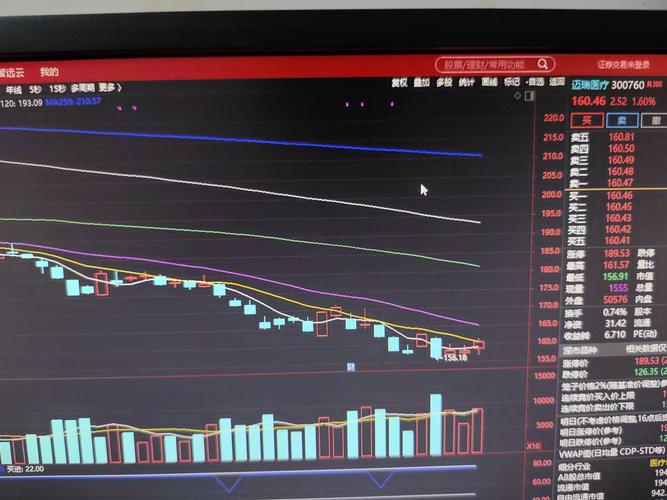Select the 买三 price 160.43
This screenshot has height=500, width=667.
click(x=619, y=218)
